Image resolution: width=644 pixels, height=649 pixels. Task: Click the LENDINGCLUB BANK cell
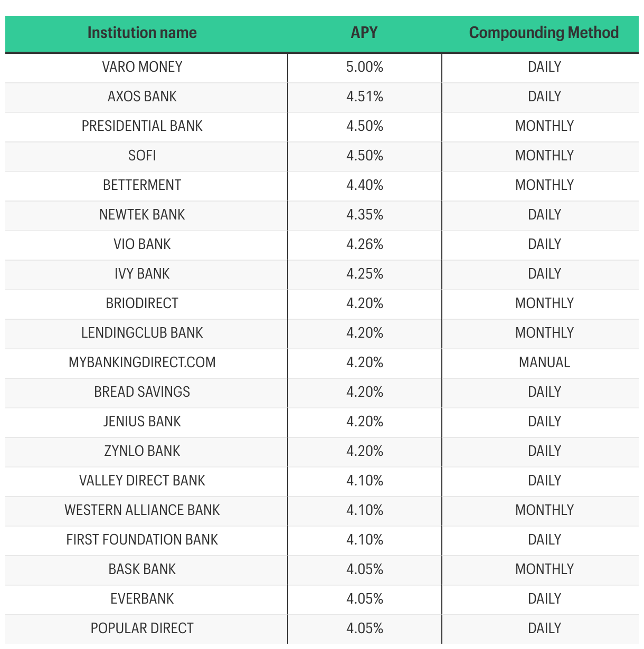pos(142,333)
